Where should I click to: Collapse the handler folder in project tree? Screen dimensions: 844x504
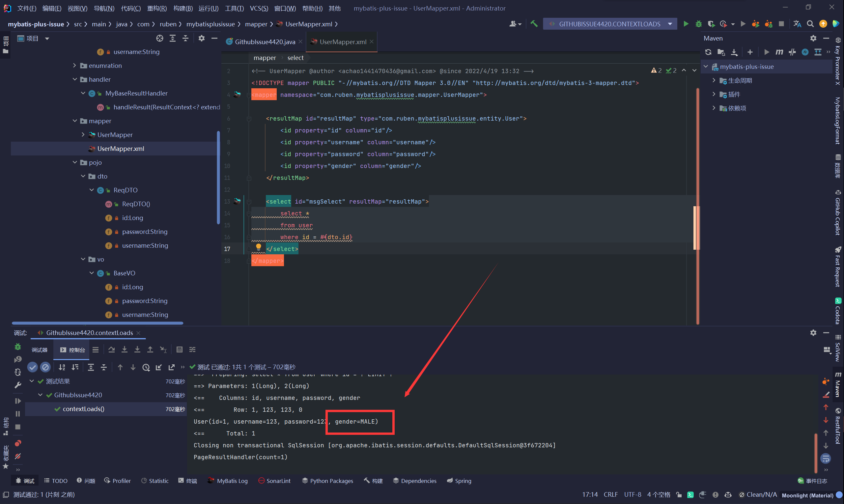click(x=75, y=79)
